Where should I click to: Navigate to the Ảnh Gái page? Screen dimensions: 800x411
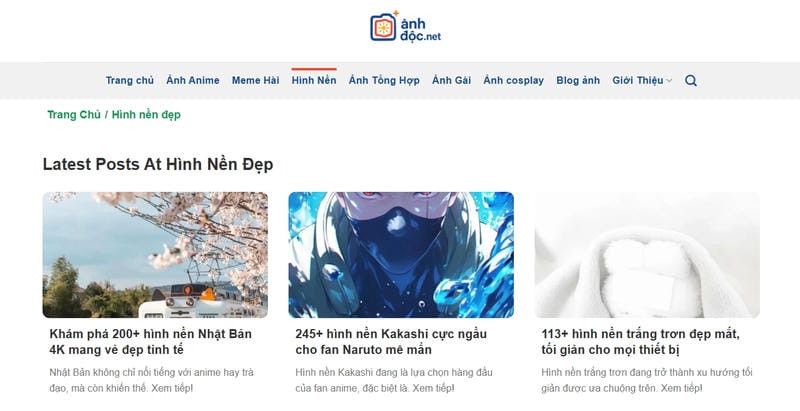[x=452, y=81]
